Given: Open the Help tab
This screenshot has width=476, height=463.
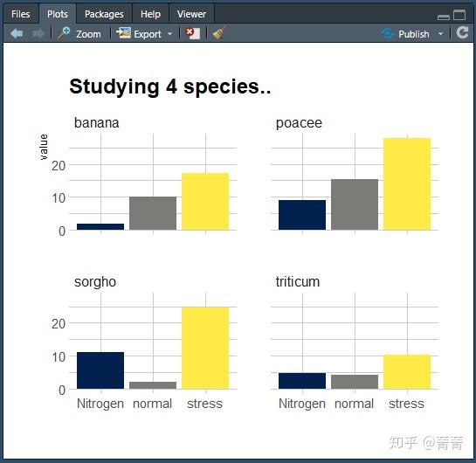Looking at the screenshot, I should pos(150,14).
